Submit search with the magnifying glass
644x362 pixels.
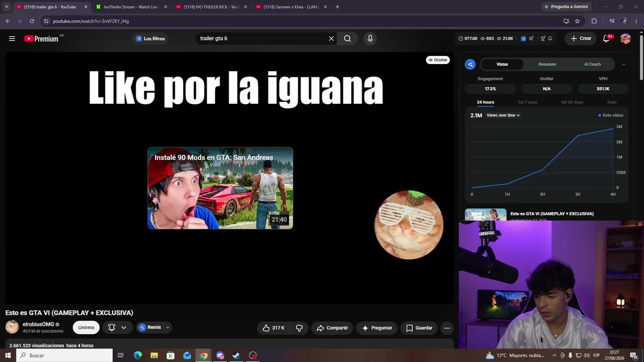click(x=347, y=39)
